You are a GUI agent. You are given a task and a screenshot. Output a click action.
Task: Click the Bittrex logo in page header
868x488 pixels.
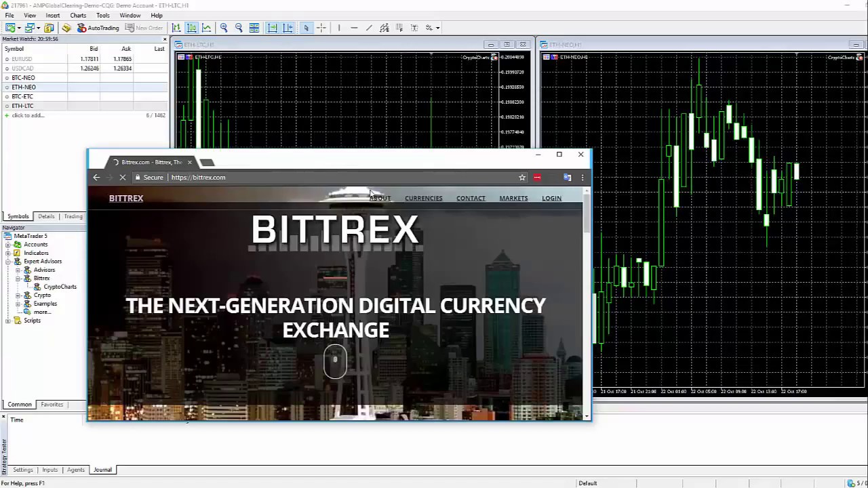[x=126, y=199]
